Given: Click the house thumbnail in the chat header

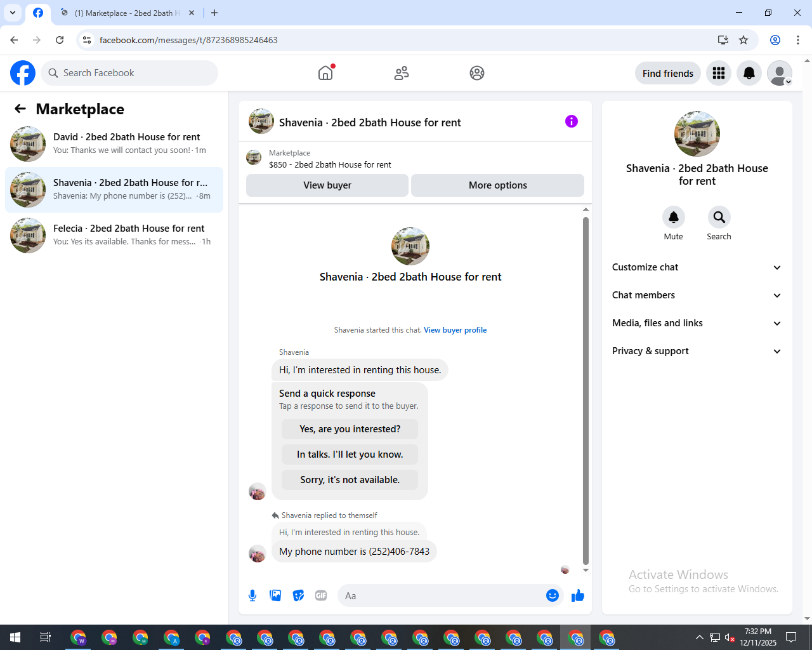Looking at the screenshot, I should 261,121.
